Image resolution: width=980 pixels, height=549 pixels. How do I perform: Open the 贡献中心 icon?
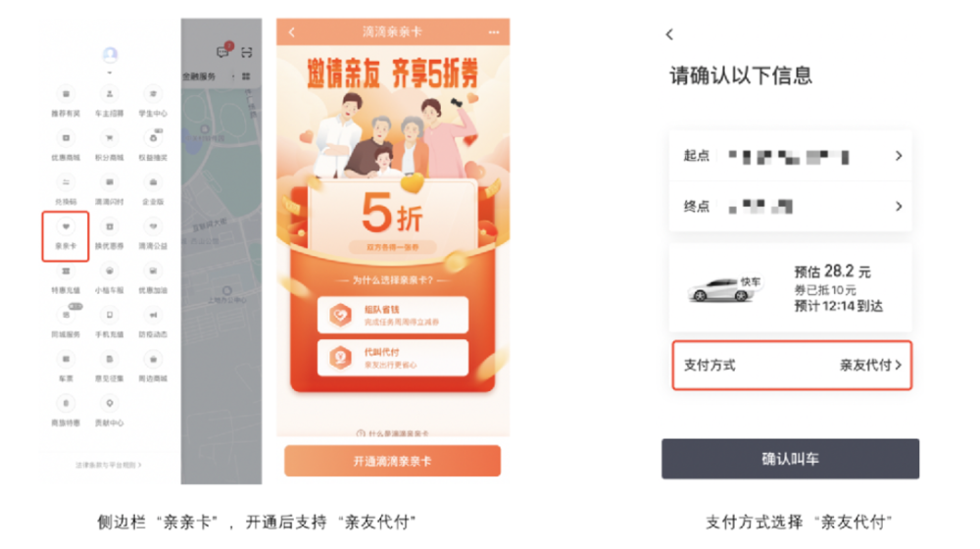(110, 412)
